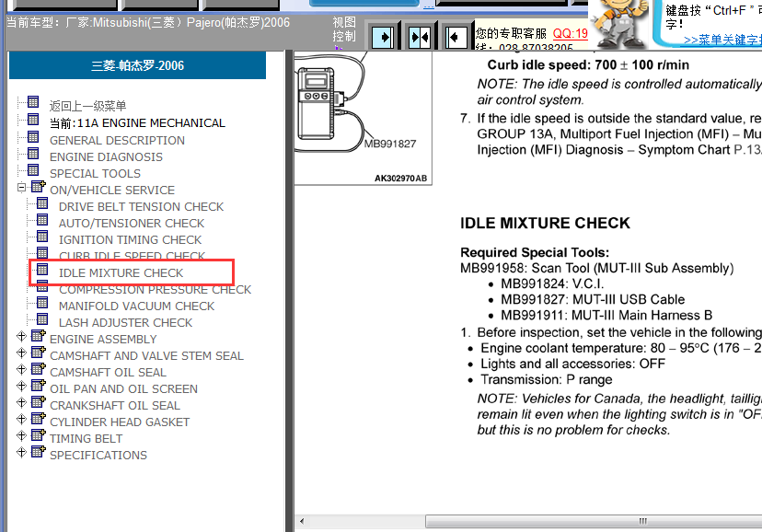The image size is (762, 532).
Task: Select COMPRESSION PRESSURE CHECK entry
Action: pyautogui.click(x=156, y=290)
